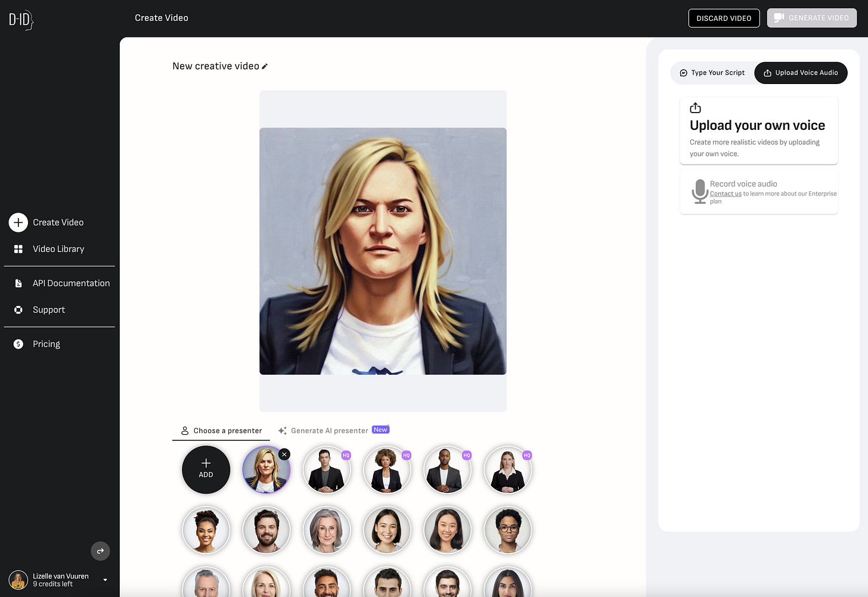
Task: Select the Choose a presenter tab
Action: (x=221, y=431)
